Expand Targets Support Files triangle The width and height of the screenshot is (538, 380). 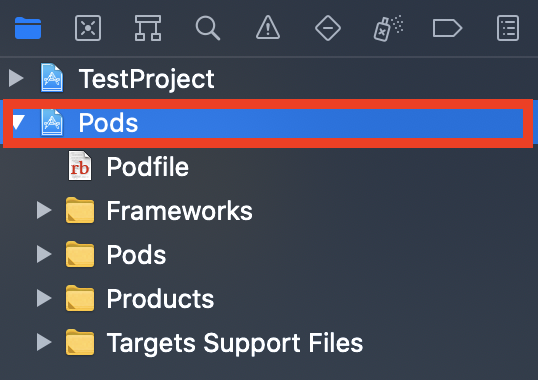click(x=44, y=342)
